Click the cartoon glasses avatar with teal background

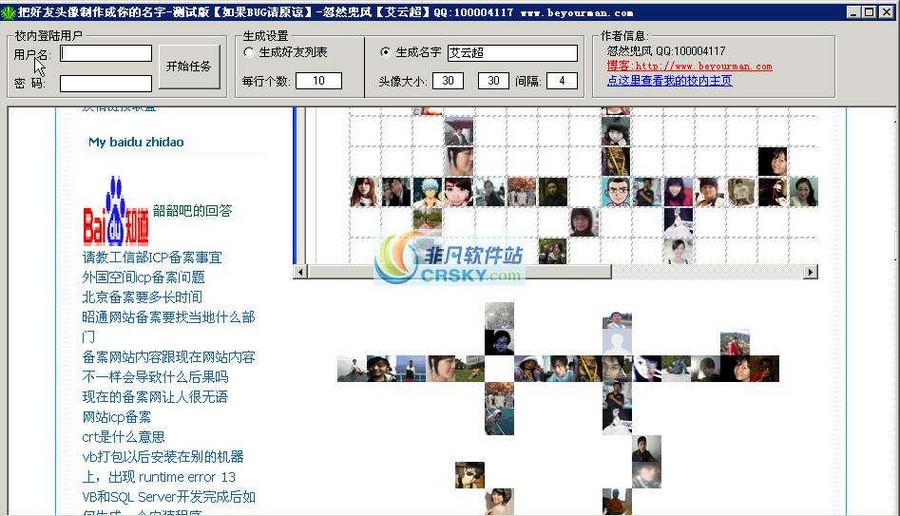pyautogui.click(x=616, y=191)
